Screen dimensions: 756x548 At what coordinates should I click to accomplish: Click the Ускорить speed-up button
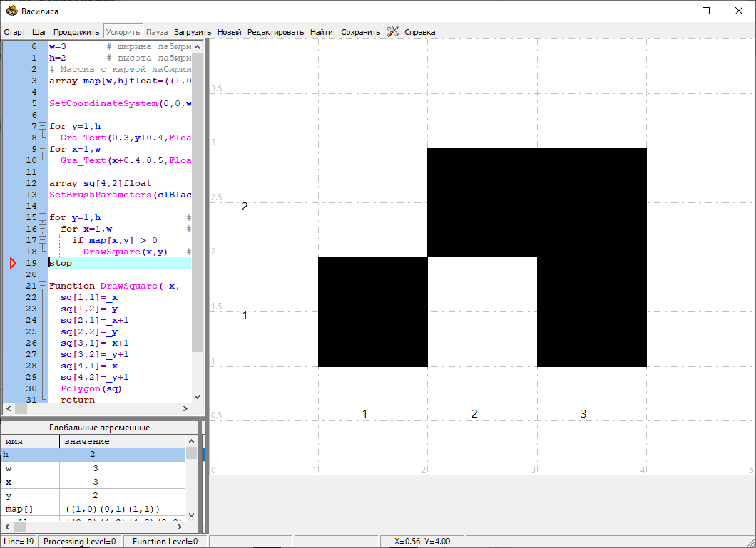click(123, 32)
